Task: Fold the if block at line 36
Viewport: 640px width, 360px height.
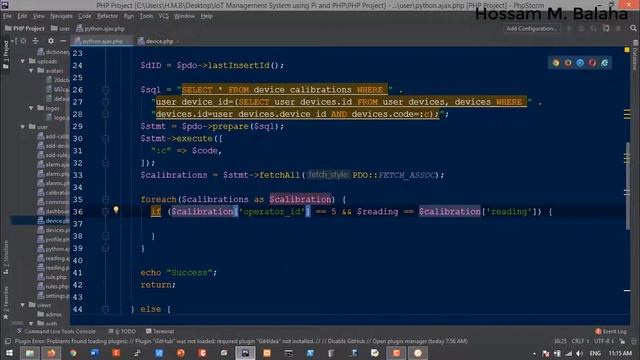Action: tap(105, 211)
